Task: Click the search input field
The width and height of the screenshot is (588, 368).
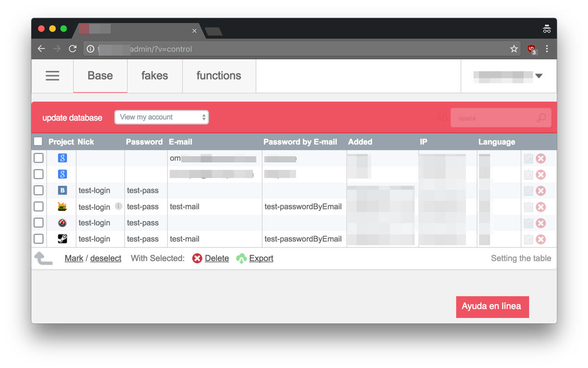Action: (495, 118)
